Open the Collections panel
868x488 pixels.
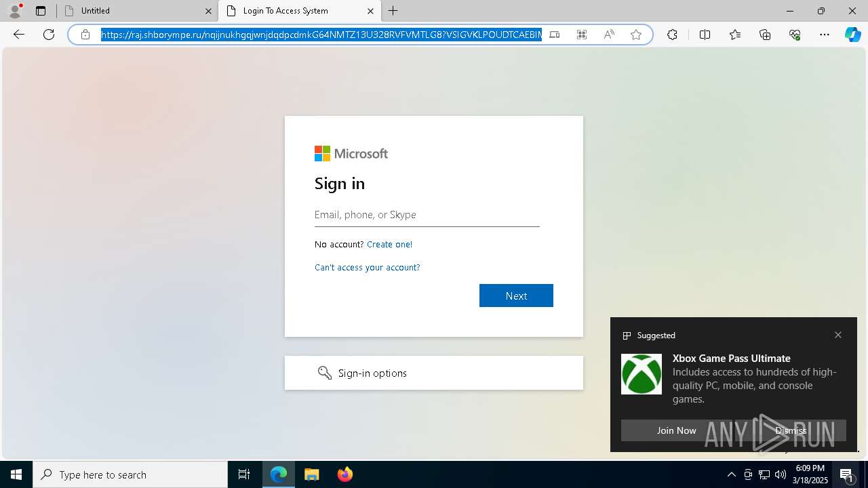tap(765, 35)
